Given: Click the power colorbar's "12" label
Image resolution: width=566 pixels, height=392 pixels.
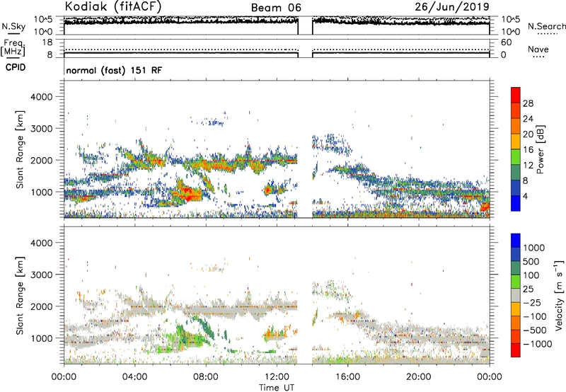Looking at the screenshot, I should click(x=528, y=166).
